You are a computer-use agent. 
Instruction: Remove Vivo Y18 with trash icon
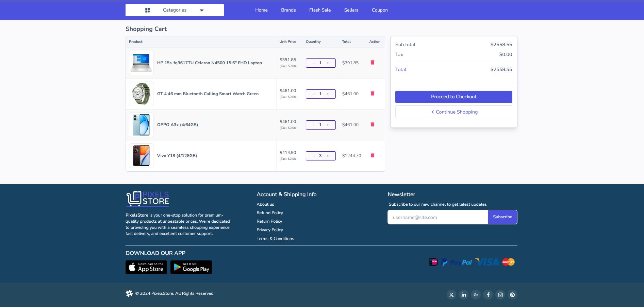[372, 155]
